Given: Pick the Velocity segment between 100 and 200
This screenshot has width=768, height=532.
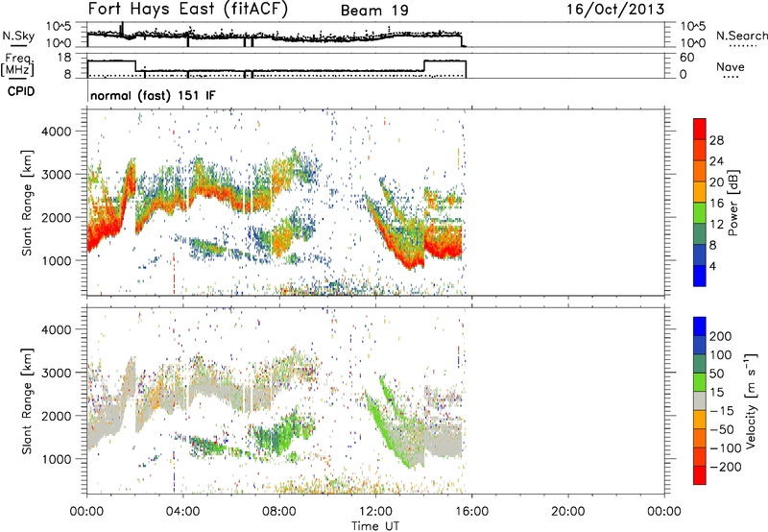Looking at the screenshot, I should point(700,345).
